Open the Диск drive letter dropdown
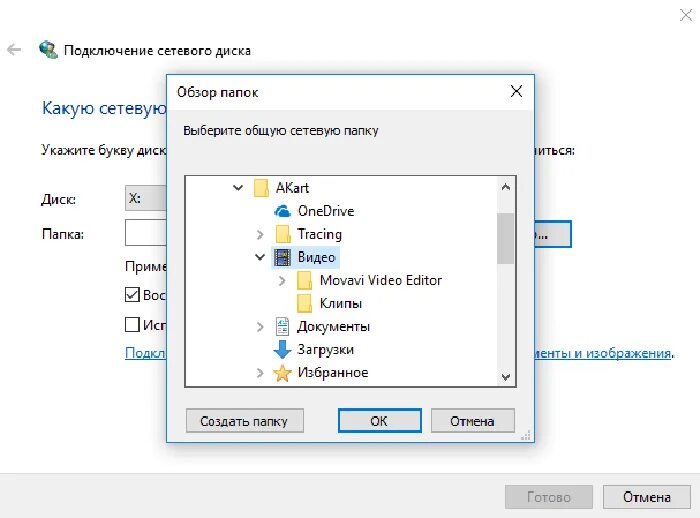Screen dimensions: 700x518 [x=146, y=198]
